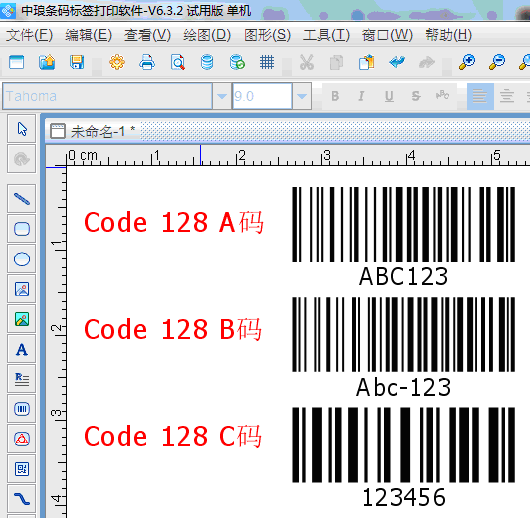Cut the selected object
Image resolution: width=530 pixels, height=518 pixels.
[x=307, y=62]
